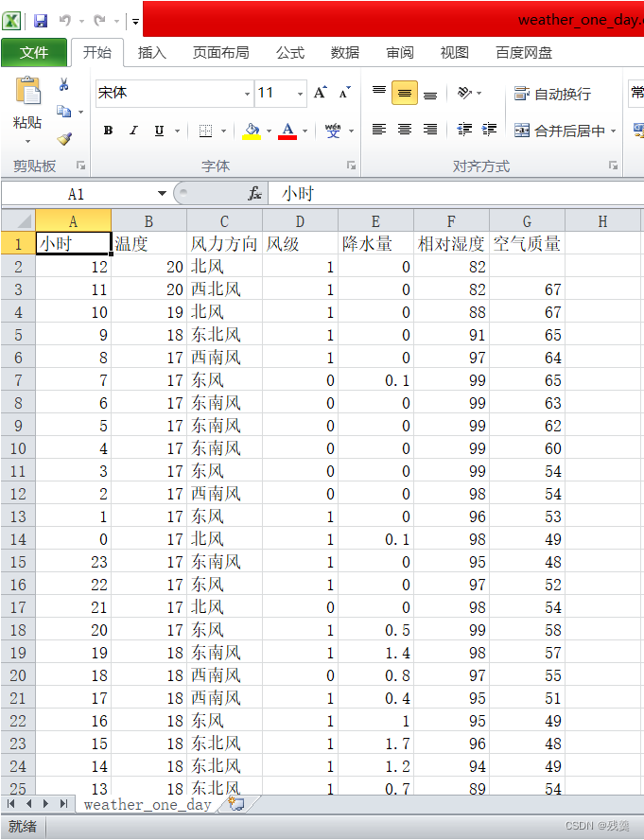Click 合并后居中 merge and center
The width and height of the screenshot is (644, 840).
560,131
